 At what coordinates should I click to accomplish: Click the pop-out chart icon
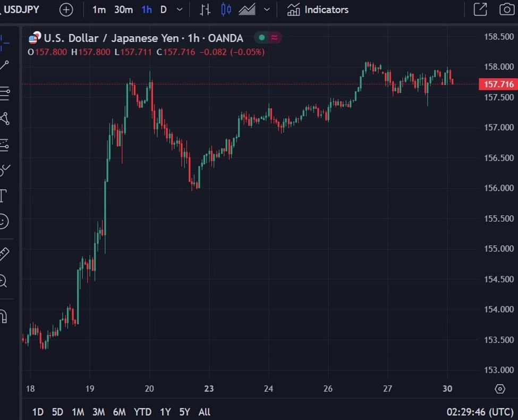click(480, 10)
